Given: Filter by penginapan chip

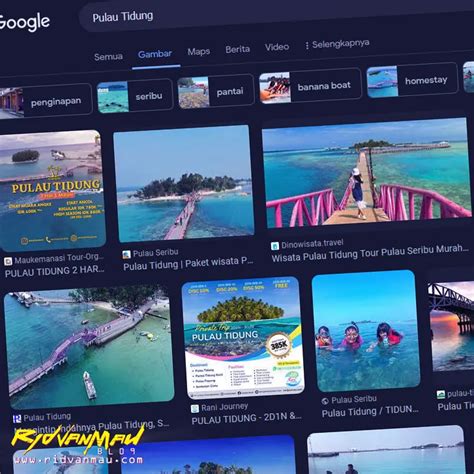Looking at the screenshot, I should pos(45,101).
